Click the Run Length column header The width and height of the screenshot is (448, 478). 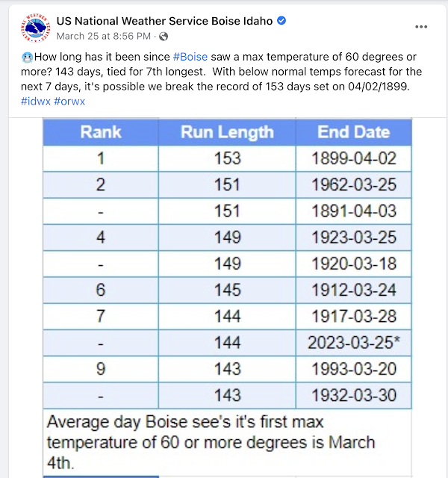pos(227,132)
